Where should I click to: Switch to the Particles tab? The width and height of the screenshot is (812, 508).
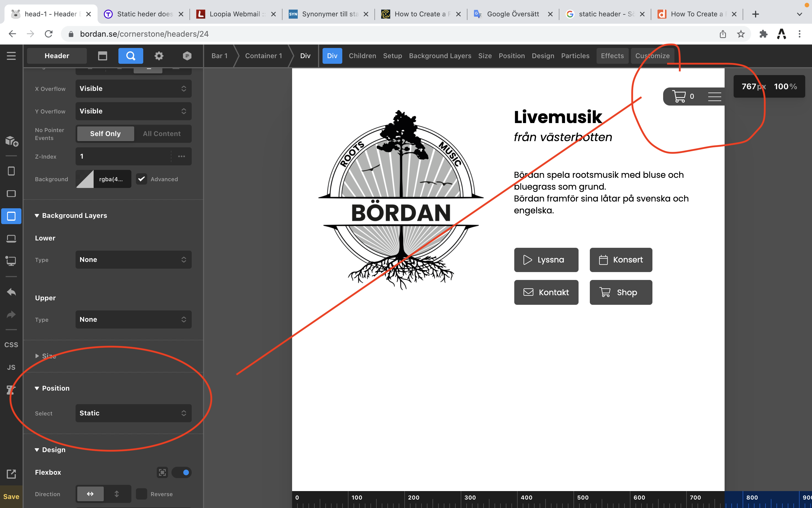575,56
